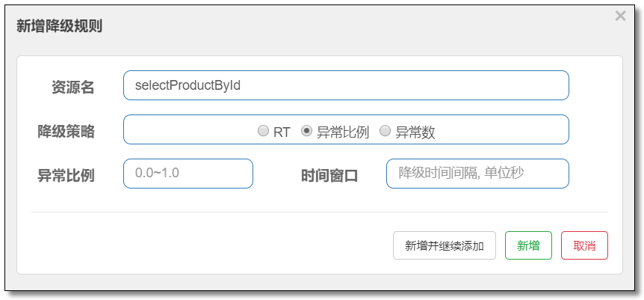Click the 降级策略 field label
644x300 pixels.
[66, 132]
